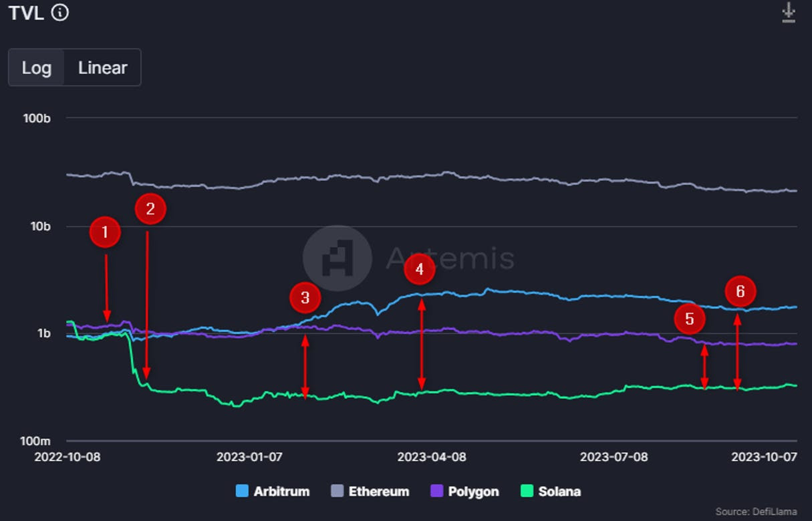Select red annotation marker number 4

click(419, 270)
